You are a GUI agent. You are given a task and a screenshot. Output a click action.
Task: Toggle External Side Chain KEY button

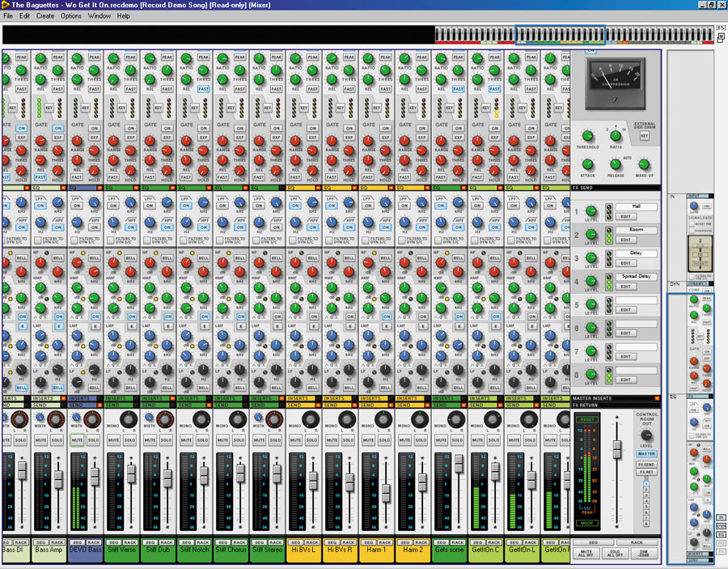coord(645,136)
